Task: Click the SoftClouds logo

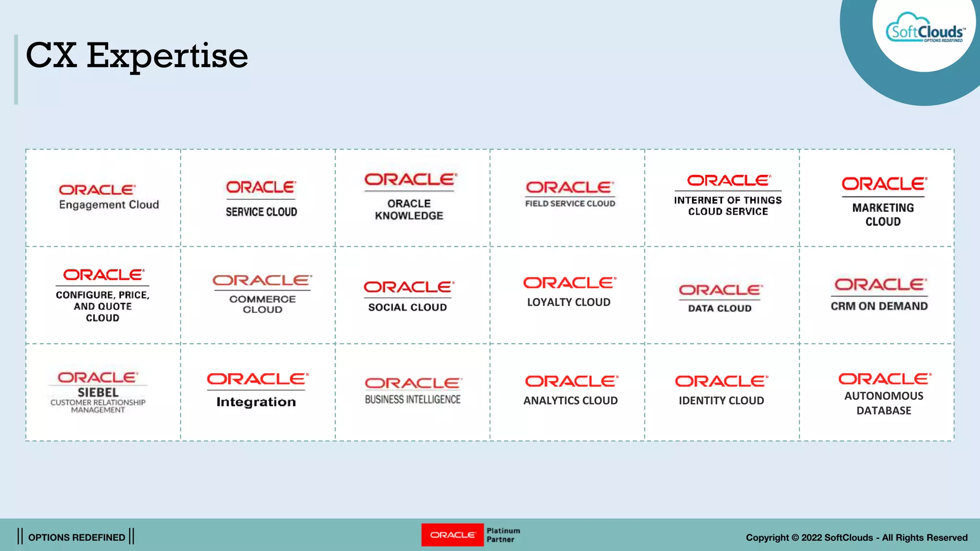Action: pos(924,30)
